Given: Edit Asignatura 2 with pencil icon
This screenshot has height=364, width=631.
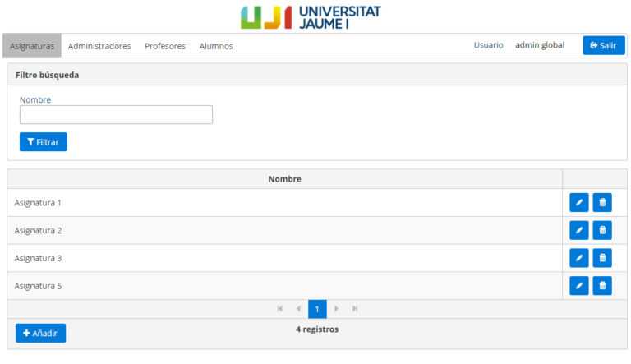Looking at the screenshot, I should [578, 231].
